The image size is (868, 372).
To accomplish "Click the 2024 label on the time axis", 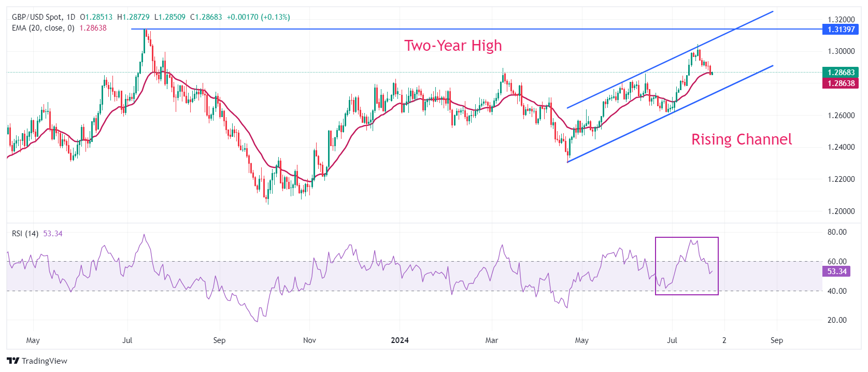I will pyautogui.click(x=400, y=340).
